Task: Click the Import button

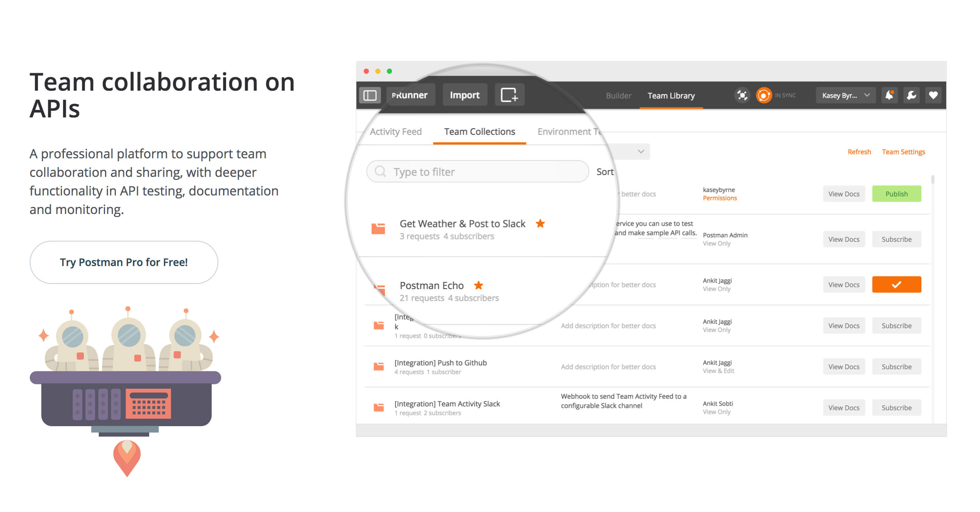Action: (x=464, y=95)
